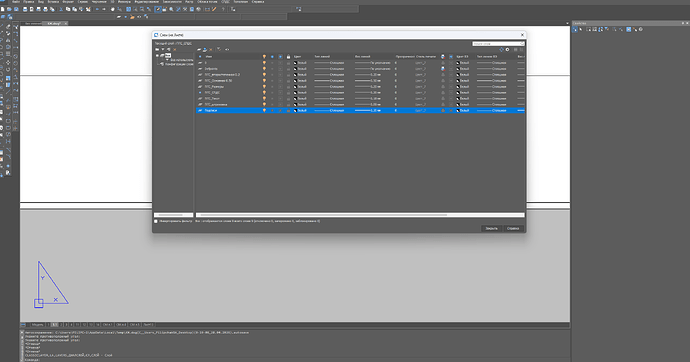Click Copy icon in main toolbar
The width and height of the screenshot is (690, 362).
tap(68, 9)
